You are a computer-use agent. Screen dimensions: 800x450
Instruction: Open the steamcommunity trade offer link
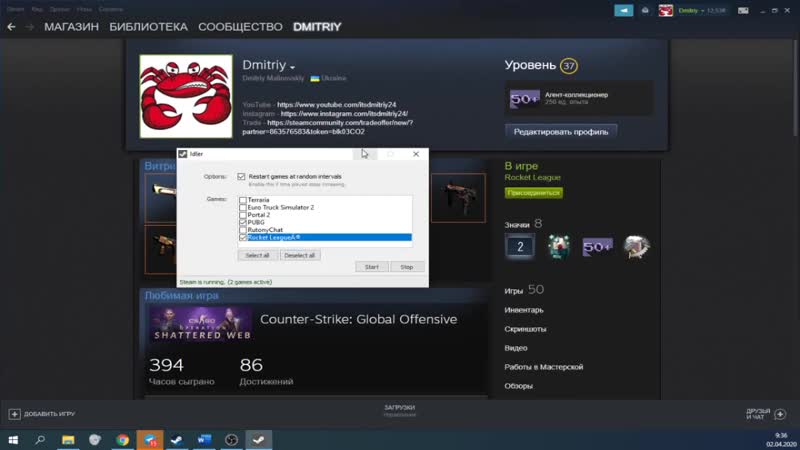(x=328, y=127)
